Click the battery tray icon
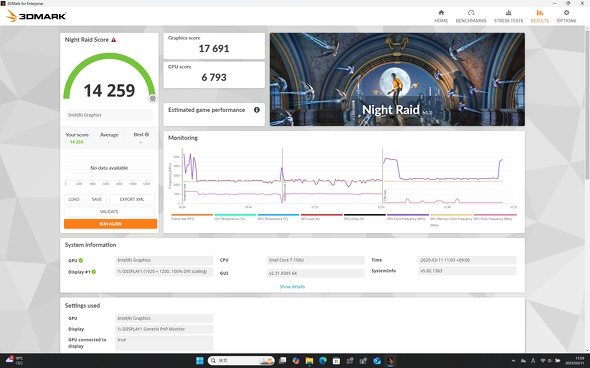Viewport: 590px width, 368px height. (x=558, y=360)
